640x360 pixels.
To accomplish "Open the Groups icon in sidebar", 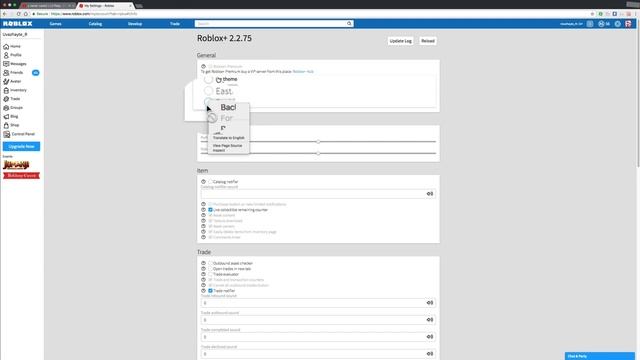I will (x=6, y=108).
